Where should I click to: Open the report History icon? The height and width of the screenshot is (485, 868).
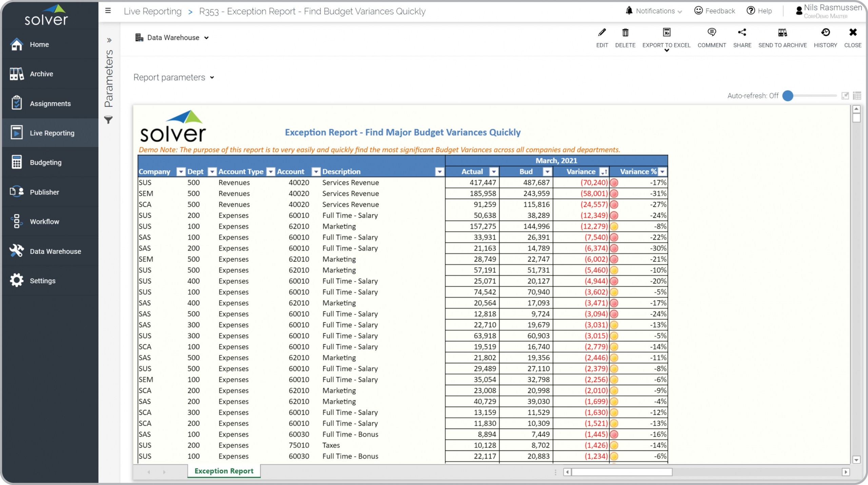[x=825, y=33]
